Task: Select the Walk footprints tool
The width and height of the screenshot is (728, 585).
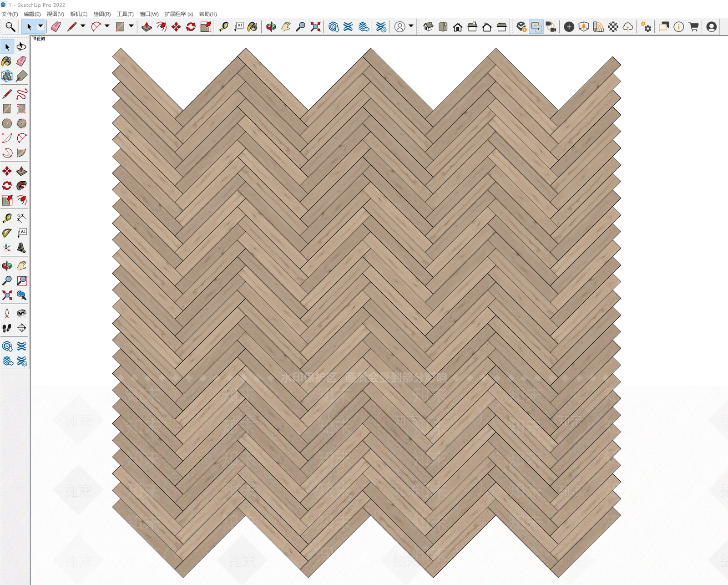Action: click(7, 328)
